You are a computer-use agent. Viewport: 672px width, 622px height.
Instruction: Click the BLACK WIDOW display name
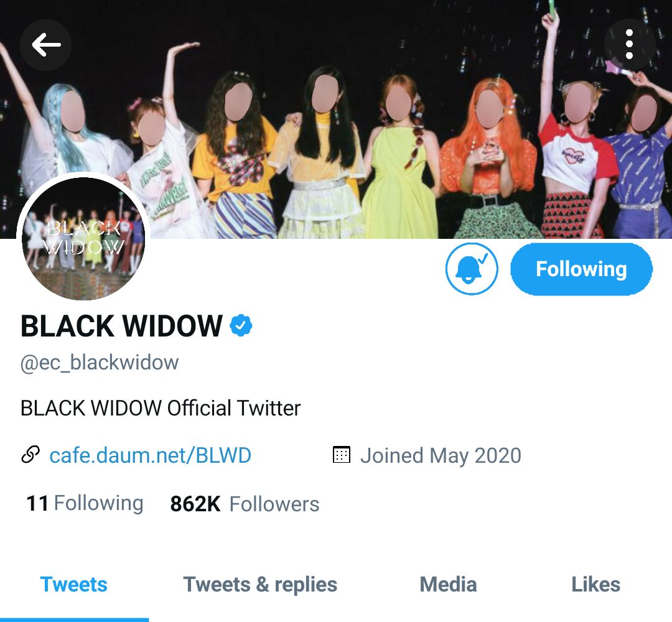(x=122, y=326)
